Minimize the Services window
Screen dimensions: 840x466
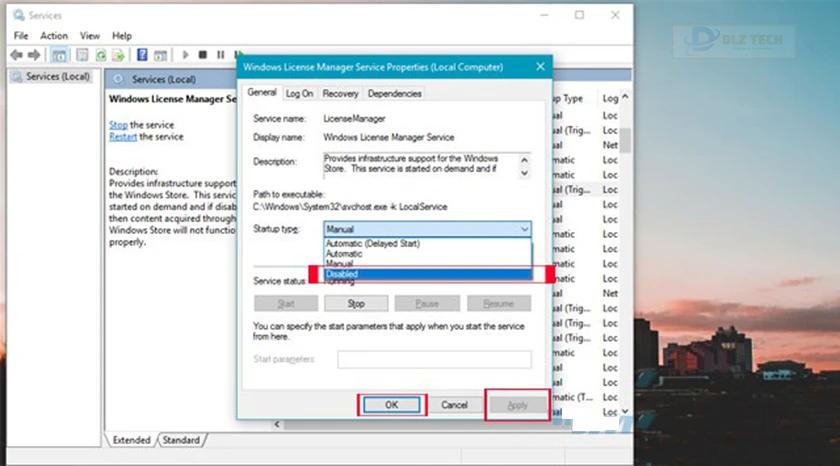click(544, 15)
